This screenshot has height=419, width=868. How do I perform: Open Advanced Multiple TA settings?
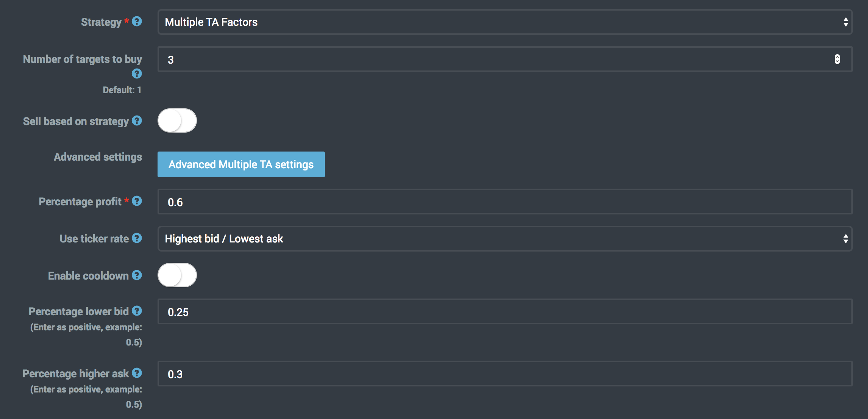241,164
